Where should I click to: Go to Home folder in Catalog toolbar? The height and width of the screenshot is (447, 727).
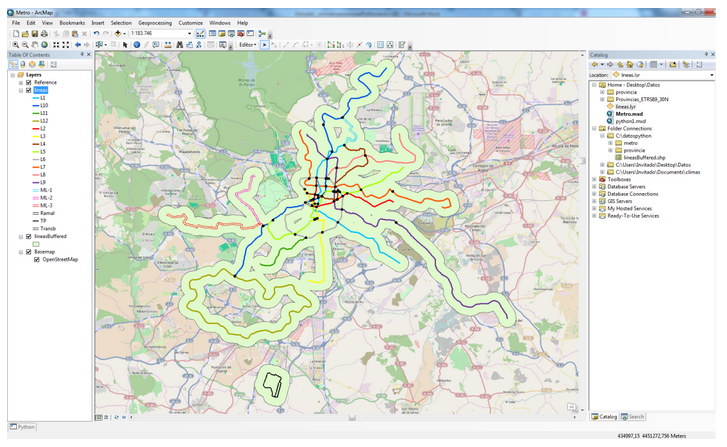tap(630, 64)
